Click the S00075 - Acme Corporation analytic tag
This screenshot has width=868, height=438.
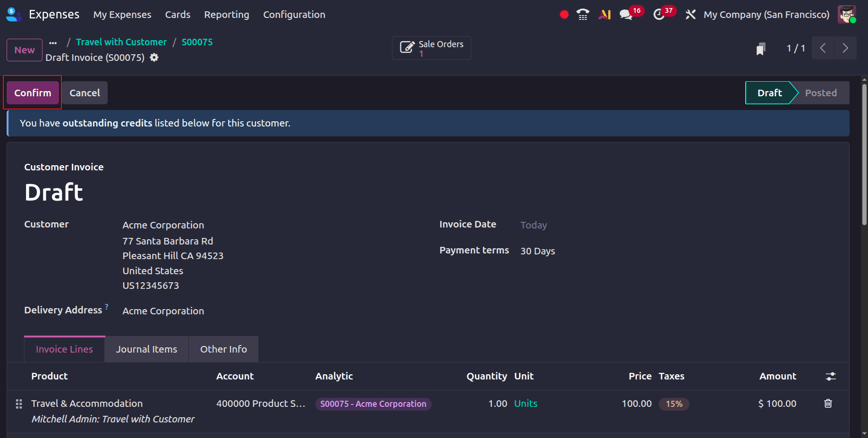(373, 404)
